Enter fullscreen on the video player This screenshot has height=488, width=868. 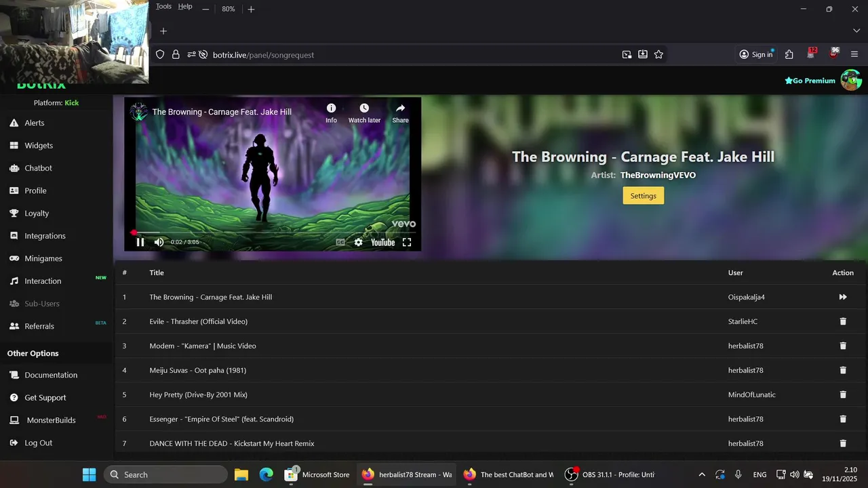(407, 242)
